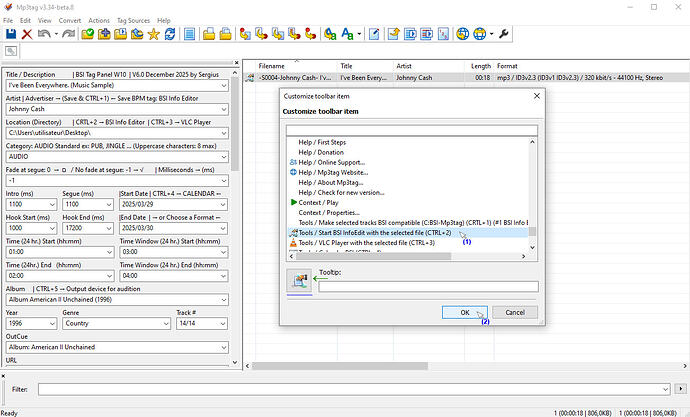Expand the Year dropdown showing 1996
Viewport: 690px width, 417px height.
pyautogui.click(x=52, y=323)
